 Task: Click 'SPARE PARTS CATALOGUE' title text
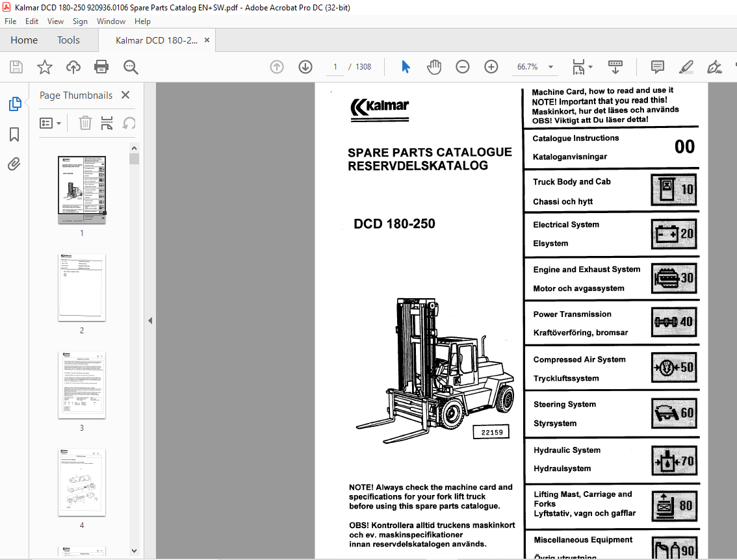(430, 152)
